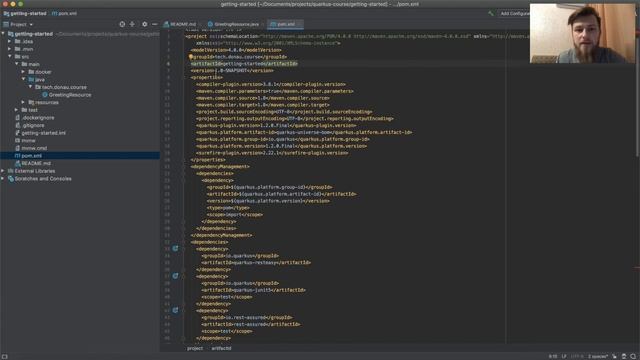
Task: Click the Scratches and Consoles icon
Action: 11,179
